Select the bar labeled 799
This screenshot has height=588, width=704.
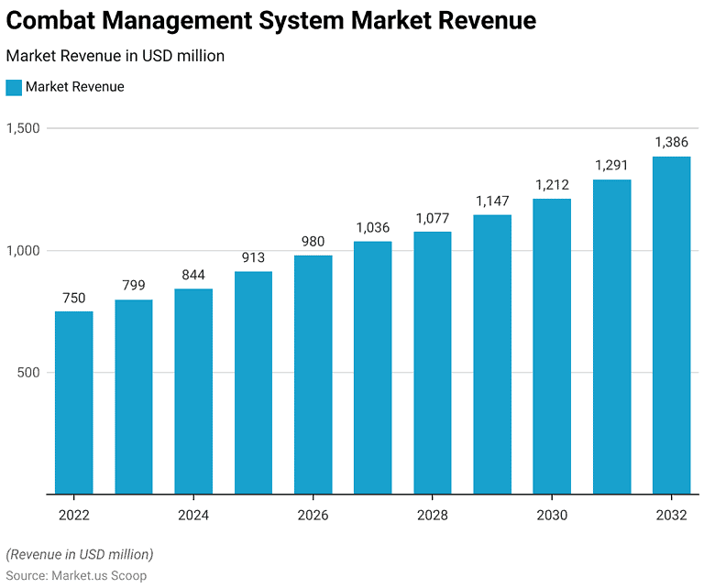[133, 397]
